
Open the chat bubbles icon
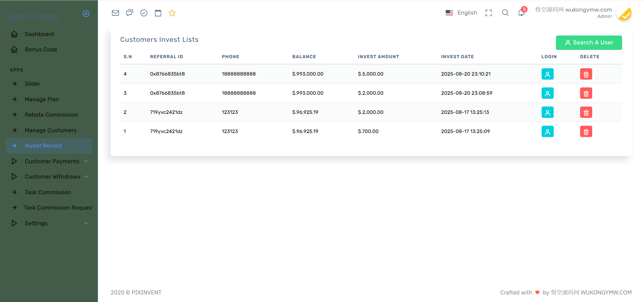click(130, 13)
